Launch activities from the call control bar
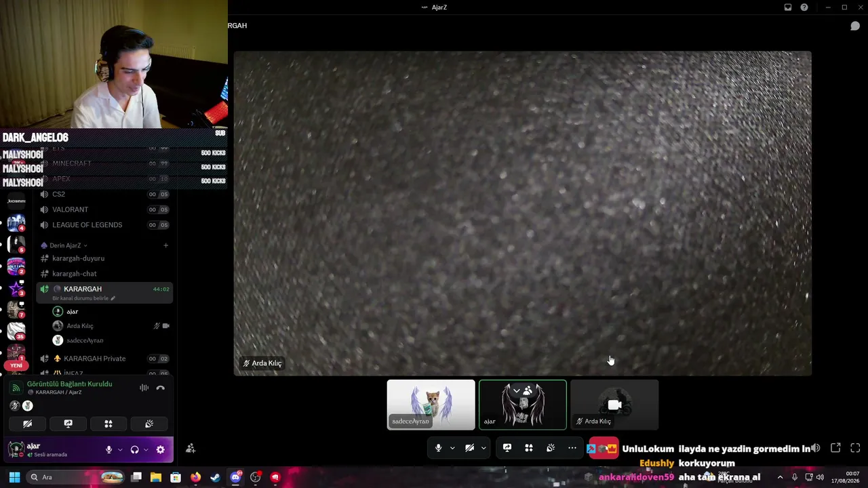Screen dimensions: 868x488 pos(529,448)
